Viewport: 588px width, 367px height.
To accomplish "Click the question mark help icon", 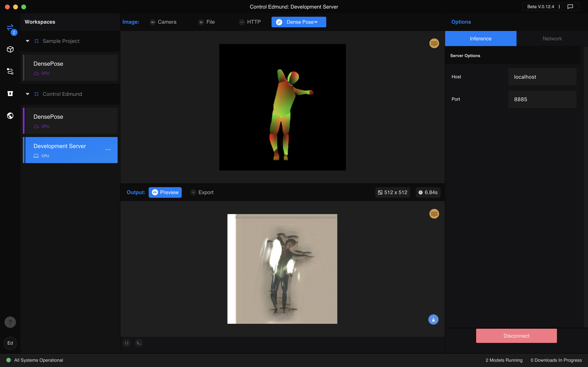I will tap(10, 322).
